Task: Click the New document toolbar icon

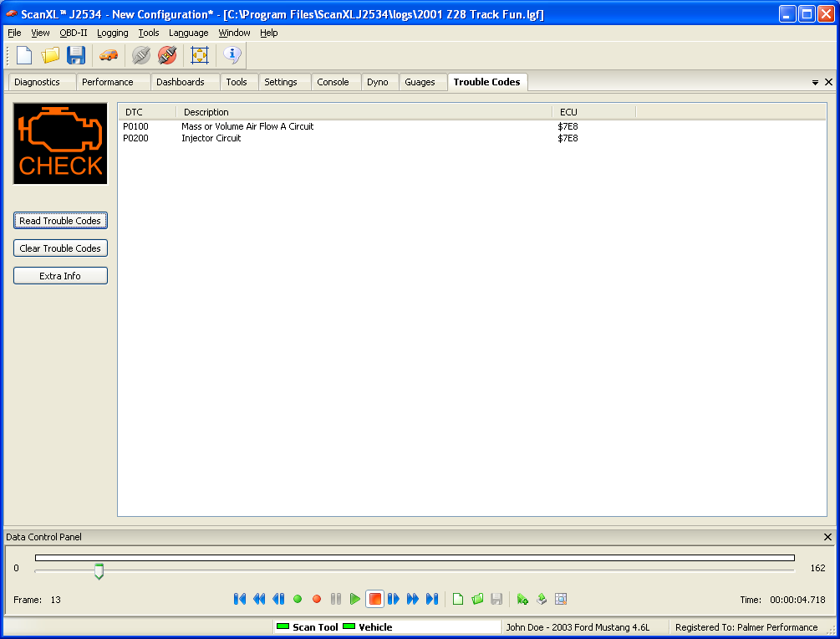Action: tap(24, 55)
